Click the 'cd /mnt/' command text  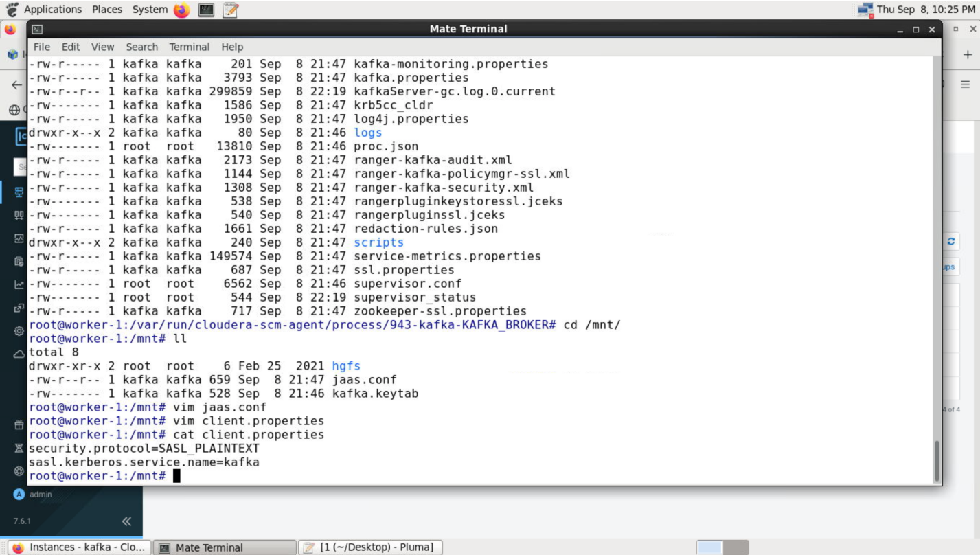592,325
